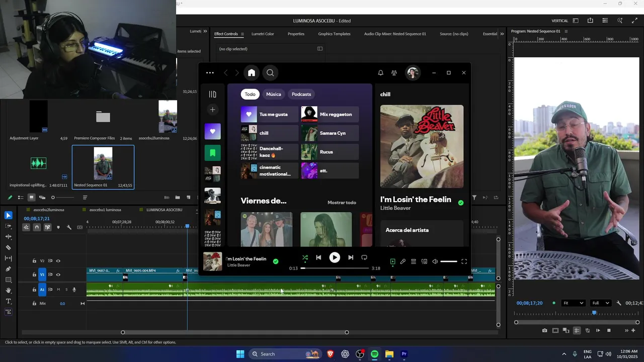644x362 pixels.
Task: Open Program monitor settings wrench
Action: [619, 303]
